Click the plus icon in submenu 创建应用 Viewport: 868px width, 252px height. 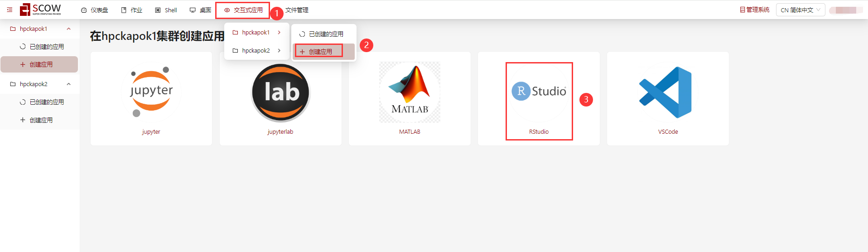click(x=302, y=52)
